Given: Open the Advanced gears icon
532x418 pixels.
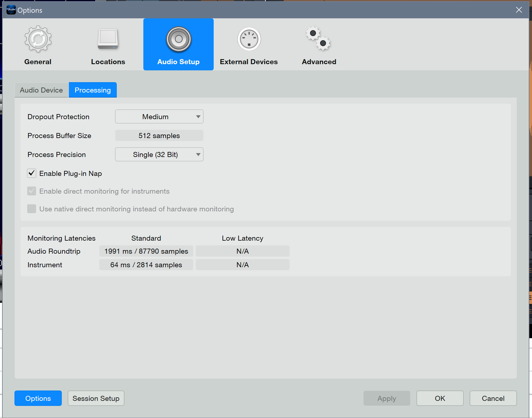Looking at the screenshot, I should (319, 39).
